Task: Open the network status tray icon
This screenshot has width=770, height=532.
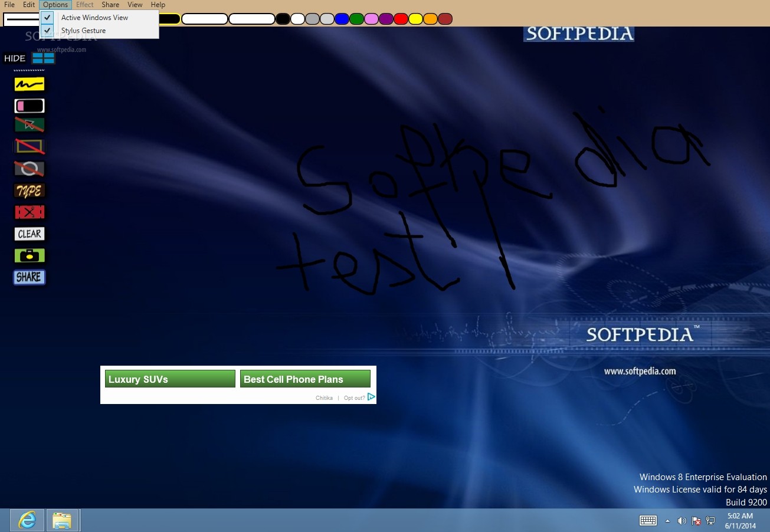Action: [710, 521]
